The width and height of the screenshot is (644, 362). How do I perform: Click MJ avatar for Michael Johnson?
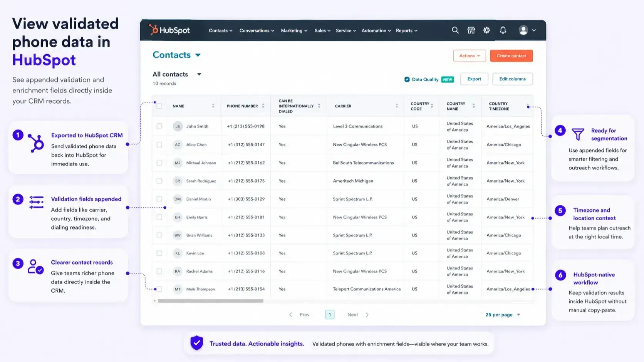178,163
